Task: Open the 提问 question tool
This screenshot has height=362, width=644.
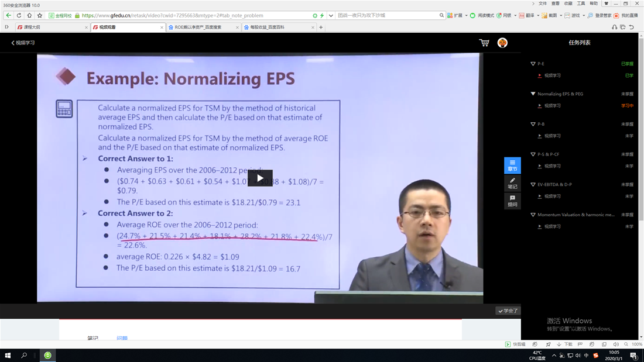Action: click(512, 201)
